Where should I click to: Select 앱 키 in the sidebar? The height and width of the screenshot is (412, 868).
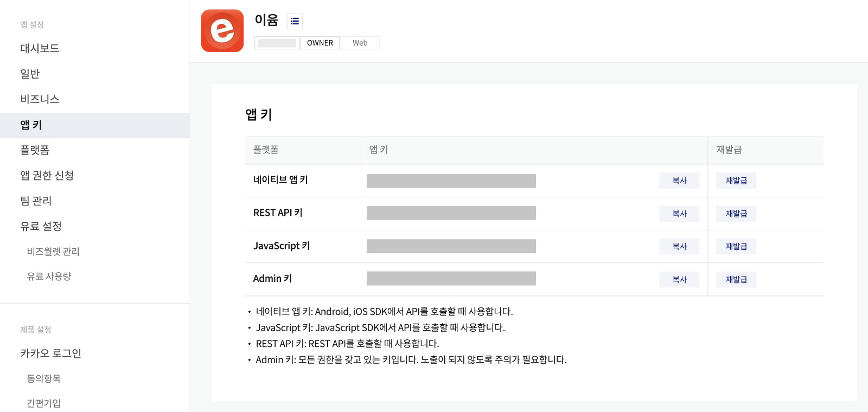pyautogui.click(x=95, y=125)
